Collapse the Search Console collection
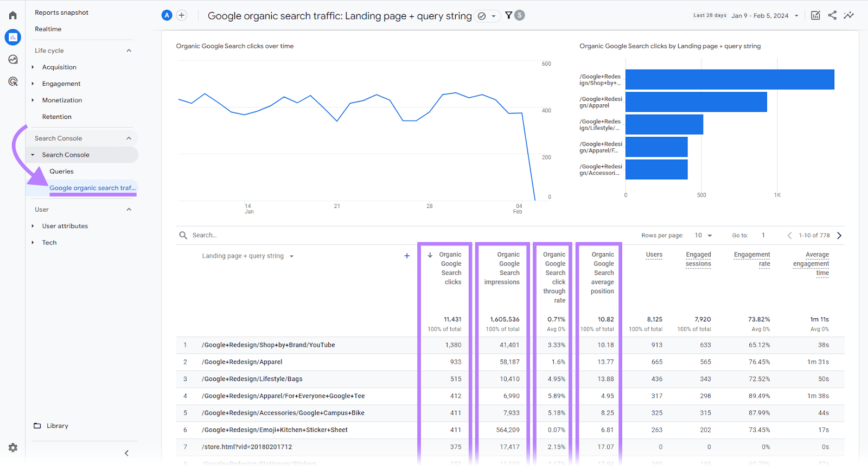 (x=129, y=138)
